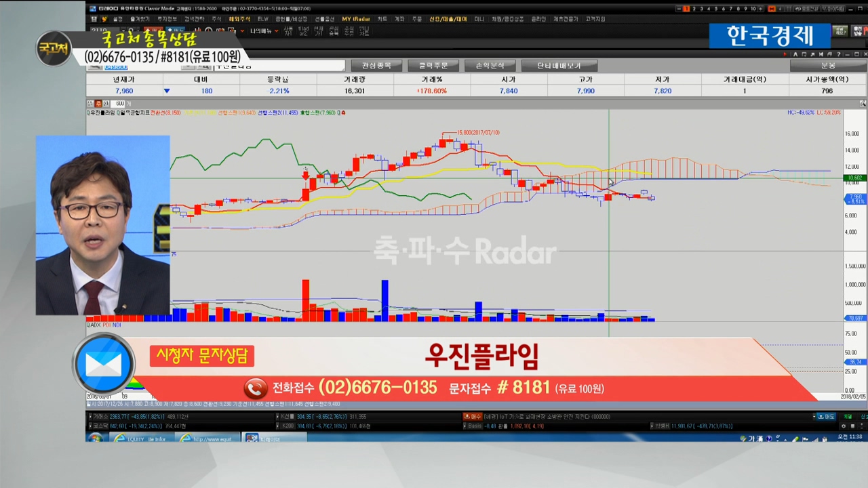The height and width of the screenshot is (488, 868).
Task: Click the 손익분석 button
Action: click(490, 66)
